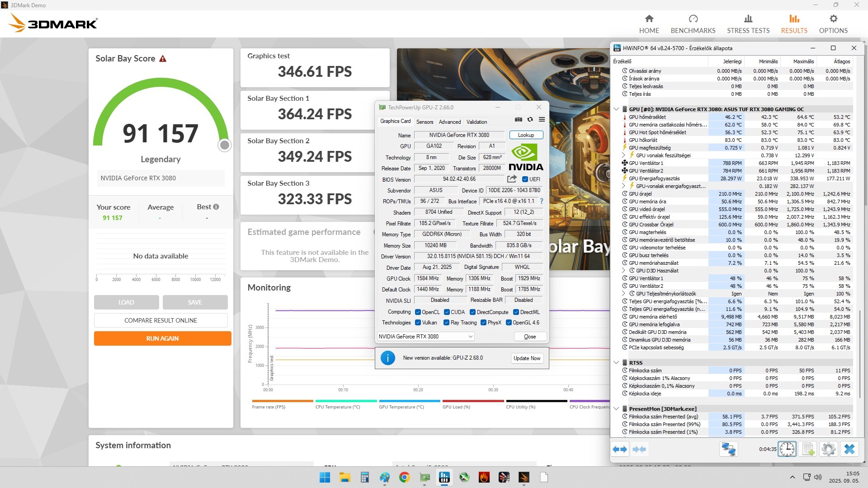Viewport: 868px width, 488px height.
Task: Collapse the GPU [#0] RTX 3080 sensor group
Action: click(x=616, y=109)
